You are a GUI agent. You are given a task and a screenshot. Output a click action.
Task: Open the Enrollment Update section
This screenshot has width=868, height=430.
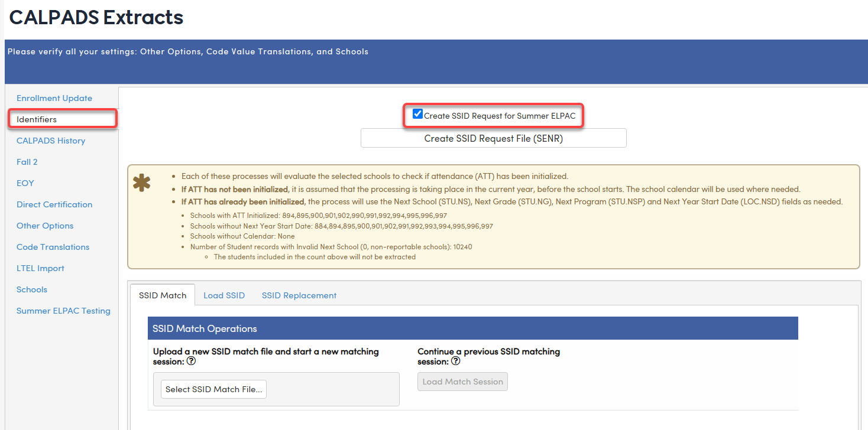click(x=54, y=98)
